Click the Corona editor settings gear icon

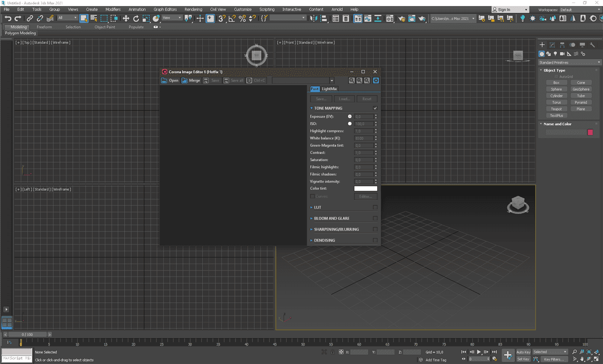tap(376, 80)
